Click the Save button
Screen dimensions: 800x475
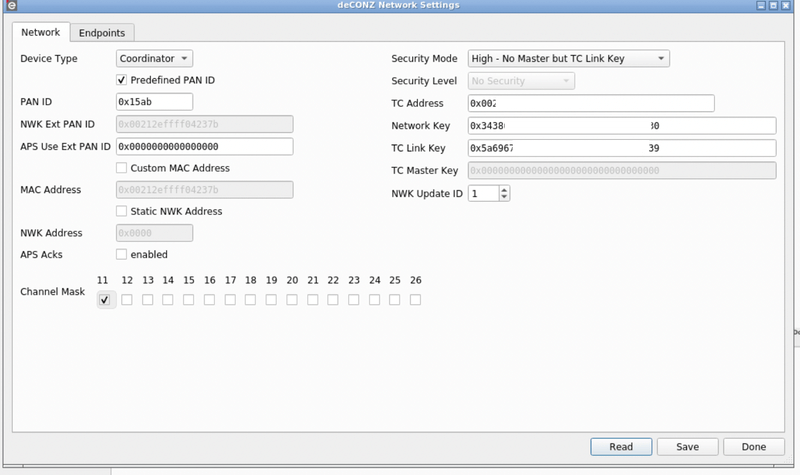pos(687,447)
